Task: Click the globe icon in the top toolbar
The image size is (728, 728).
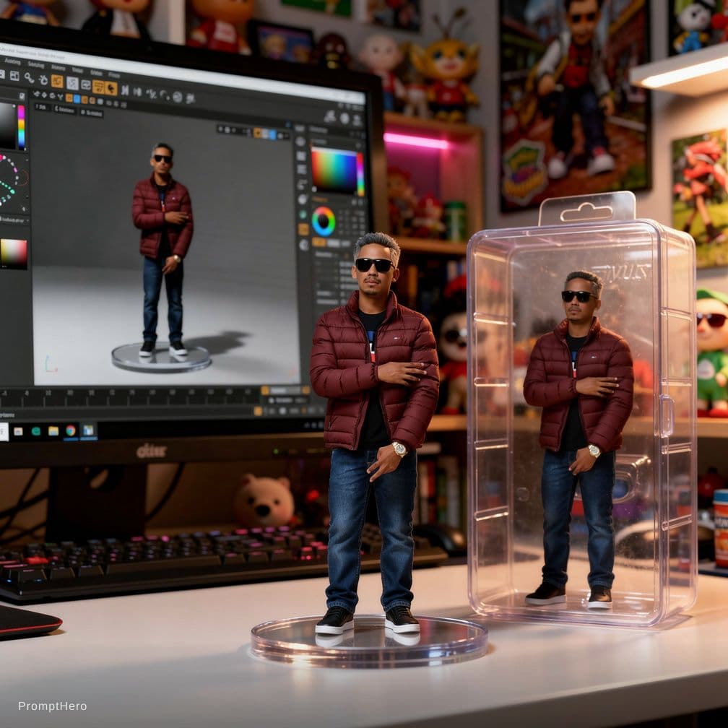Action: click(x=178, y=97)
